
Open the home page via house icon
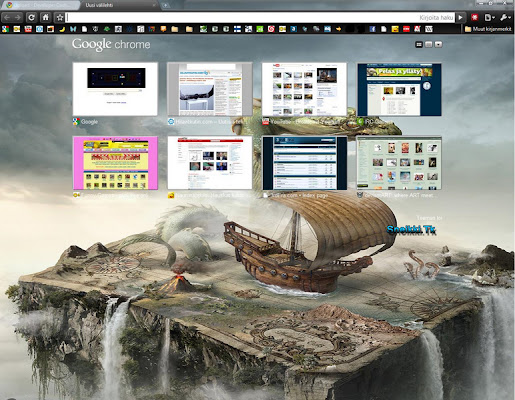click(x=46, y=17)
